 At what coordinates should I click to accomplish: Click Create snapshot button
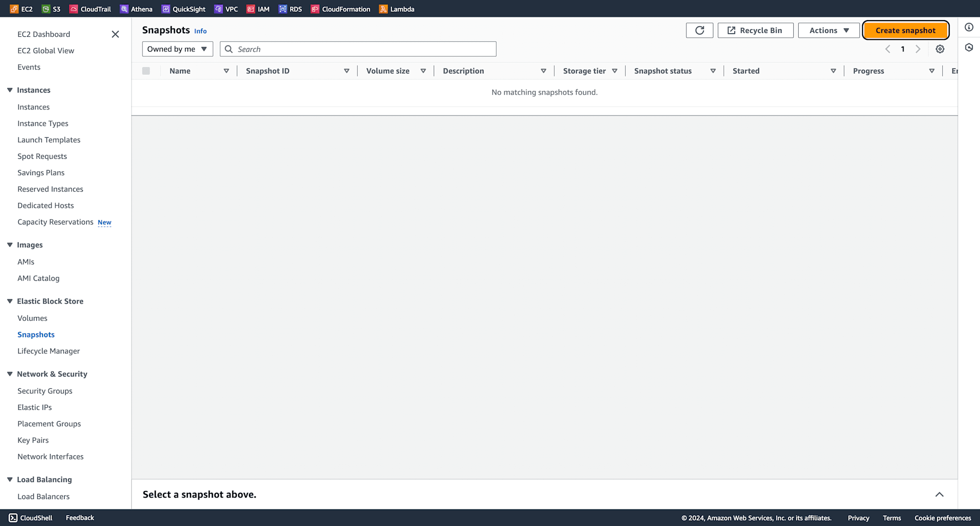(x=906, y=30)
